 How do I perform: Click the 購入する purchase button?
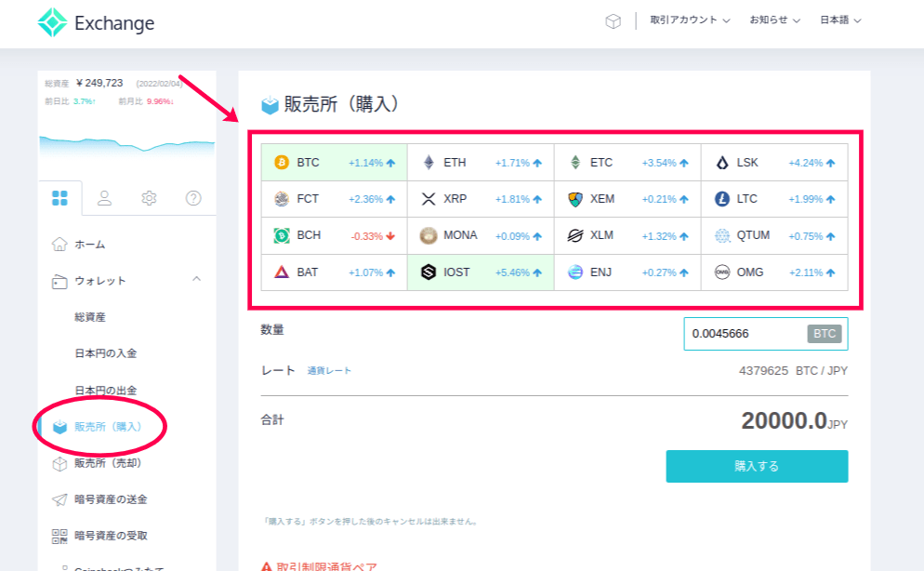[x=757, y=466]
